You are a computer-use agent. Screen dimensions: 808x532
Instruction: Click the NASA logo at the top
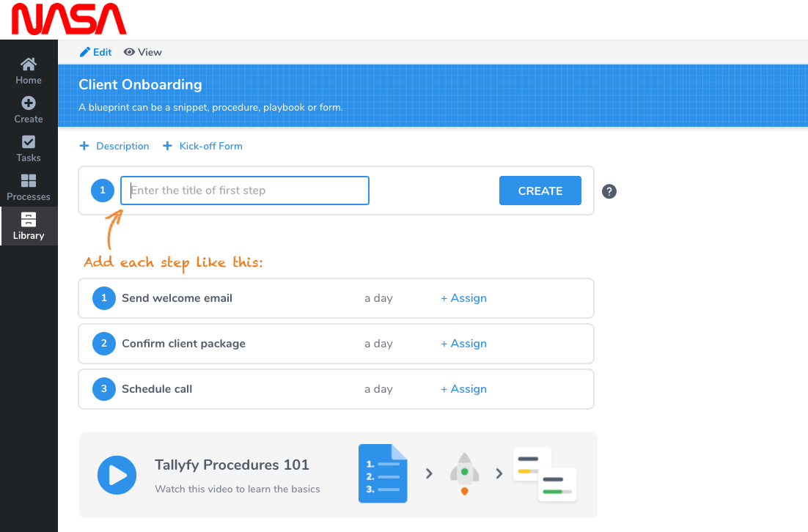pyautogui.click(x=67, y=19)
